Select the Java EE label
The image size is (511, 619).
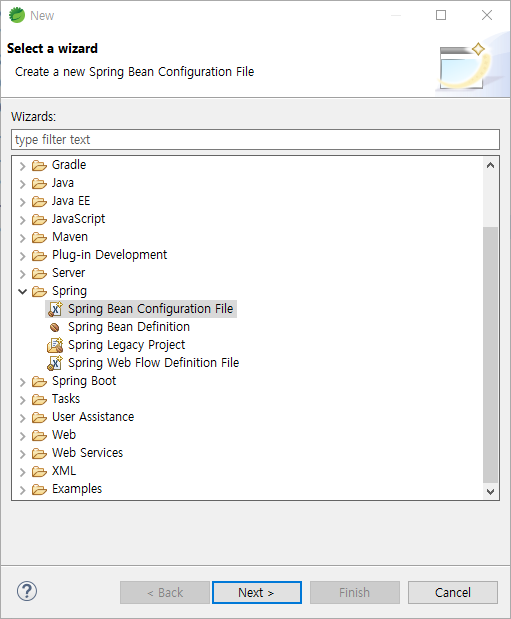click(x=71, y=201)
